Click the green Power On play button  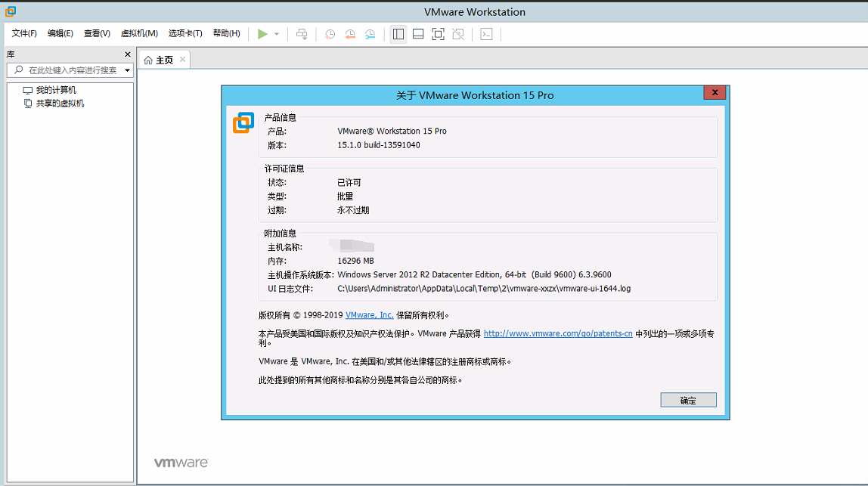click(262, 34)
